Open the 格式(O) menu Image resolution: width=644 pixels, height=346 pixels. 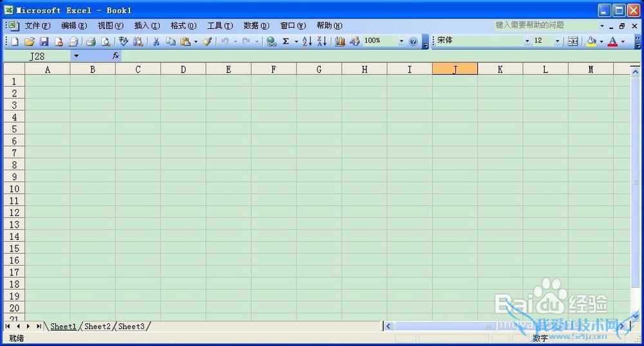coord(184,26)
